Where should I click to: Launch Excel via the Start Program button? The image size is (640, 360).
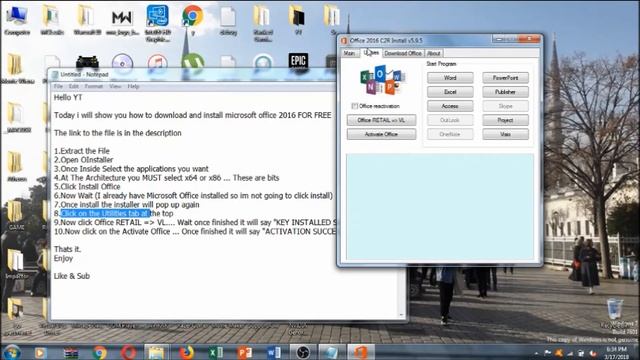pyautogui.click(x=450, y=92)
